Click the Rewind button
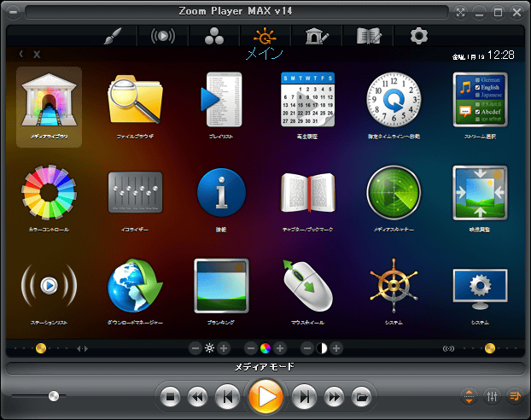This screenshot has width=531, height=420. 198,397
